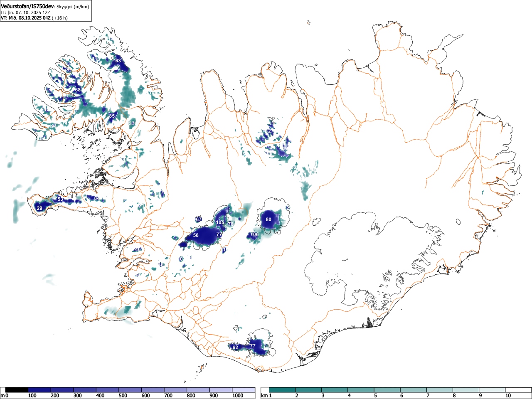Select the '53' visibility value on the map
This screenshot has width=532, height=399.
(60, 199)
